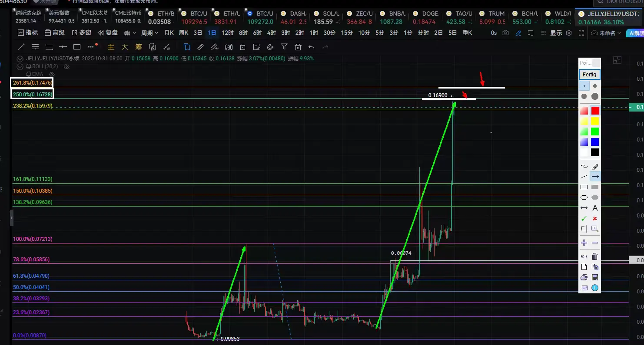Select the 15分 timeframe
The image size is (644, 345).
347,33
